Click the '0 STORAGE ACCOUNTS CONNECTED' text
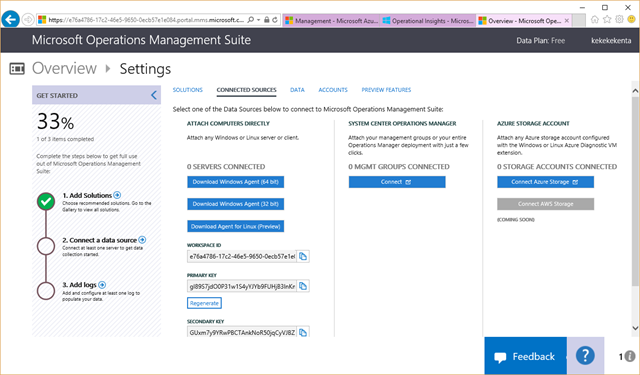The image size is (640, 375). [557, 166]
